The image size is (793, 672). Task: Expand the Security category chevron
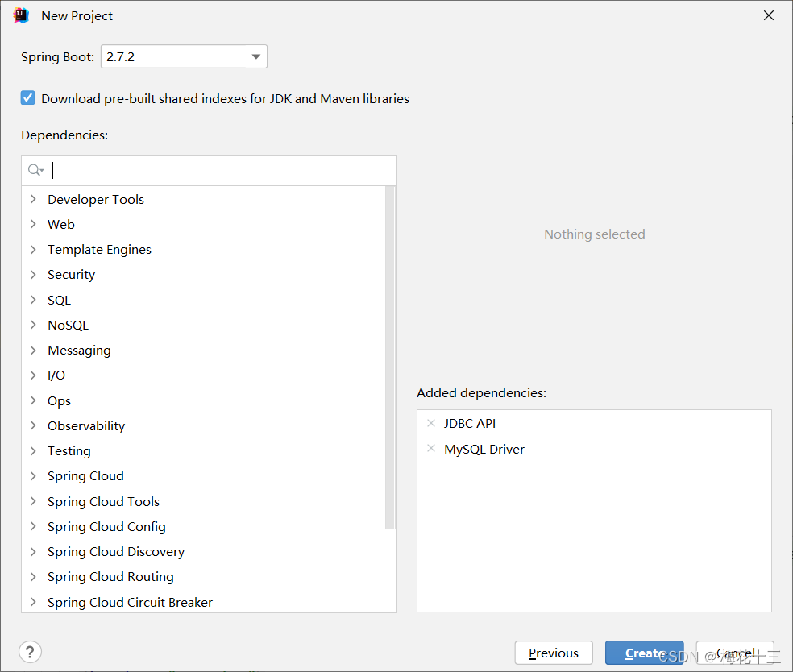coord(33,275)
